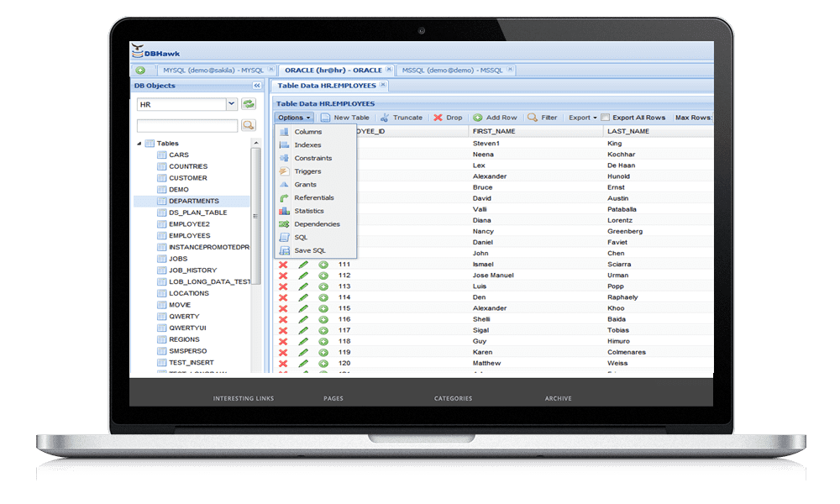The width and height of the screenshot is (840, 504).
Task: Collapse the DB Objects panel
Action: [257, 86]
